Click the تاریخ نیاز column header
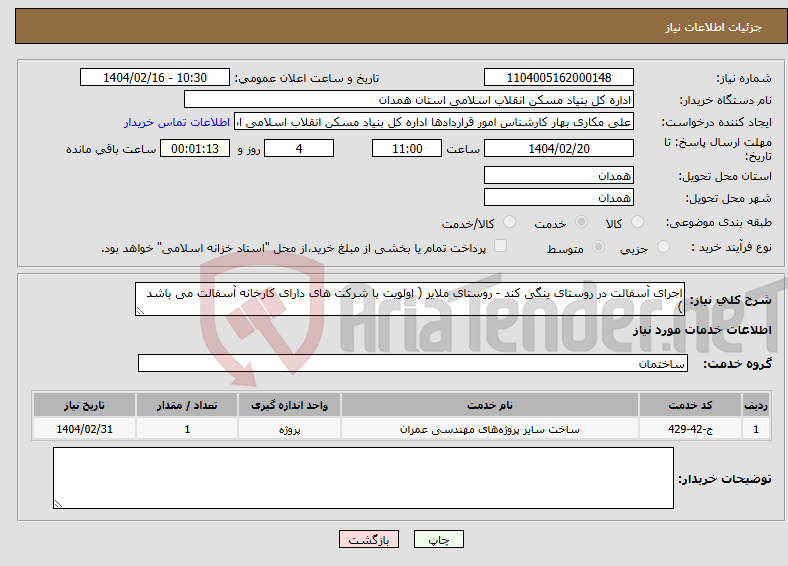This screenshot has height=566, width=788. (84, 405)
